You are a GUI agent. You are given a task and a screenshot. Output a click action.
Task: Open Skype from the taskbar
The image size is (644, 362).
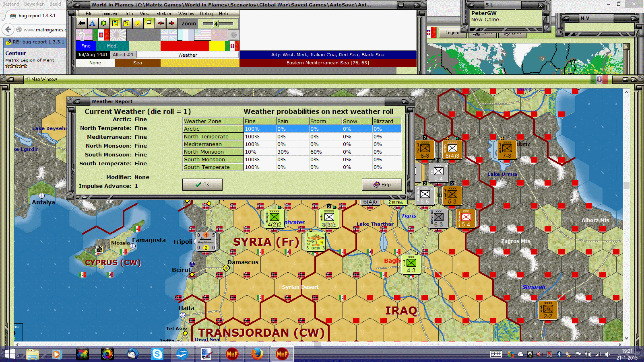157,354
